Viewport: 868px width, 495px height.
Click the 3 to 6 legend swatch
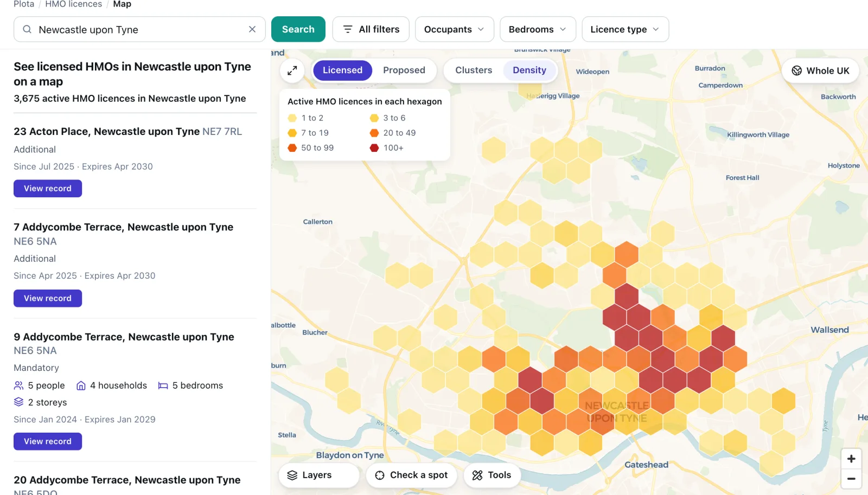click(x=374, y=118)
